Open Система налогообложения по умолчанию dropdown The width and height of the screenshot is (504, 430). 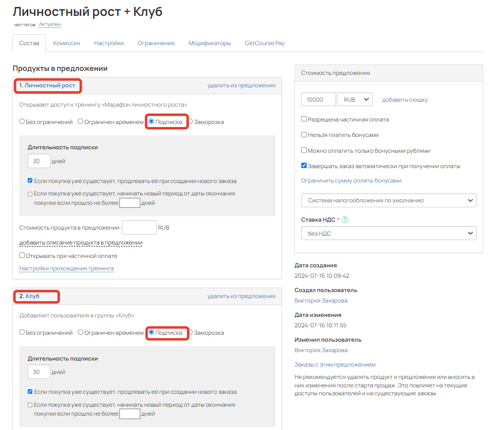(389, 200)
